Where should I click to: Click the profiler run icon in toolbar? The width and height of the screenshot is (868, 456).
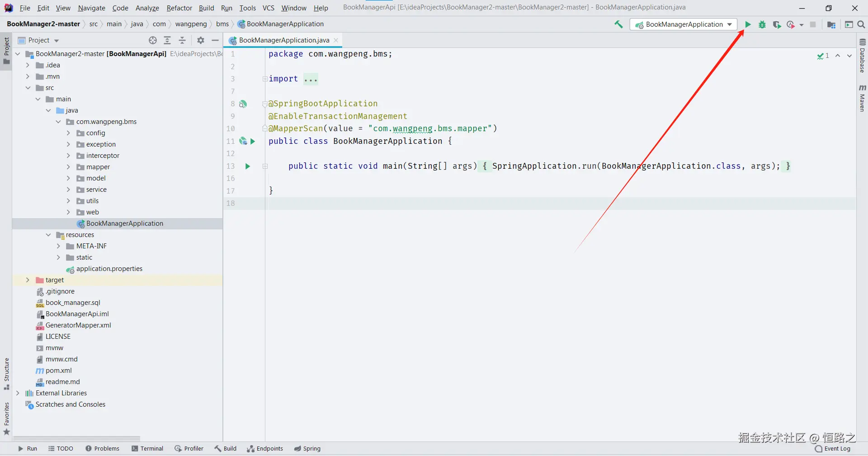point(791,24)
